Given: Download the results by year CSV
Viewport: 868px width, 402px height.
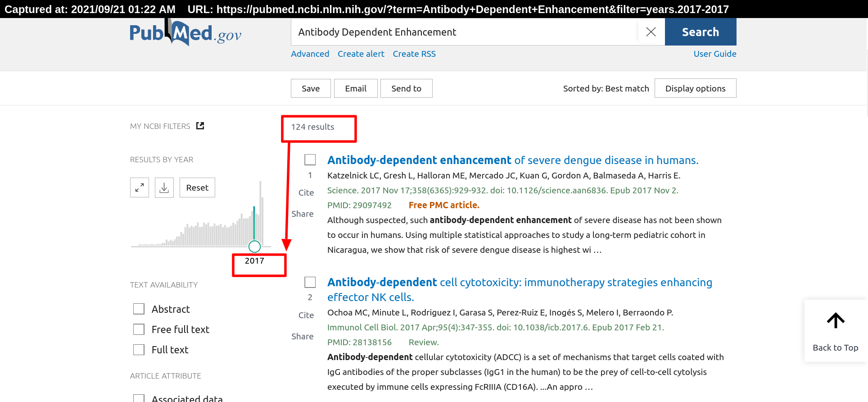Looking at the screenshot, I should (x=164, y=187).
